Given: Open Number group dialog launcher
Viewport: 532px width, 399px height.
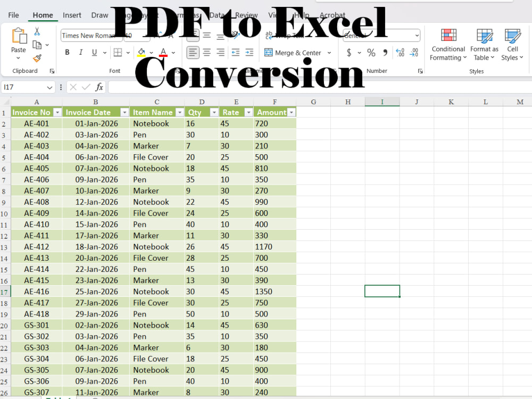Looking at the screenshot, I should coord(420,71).
